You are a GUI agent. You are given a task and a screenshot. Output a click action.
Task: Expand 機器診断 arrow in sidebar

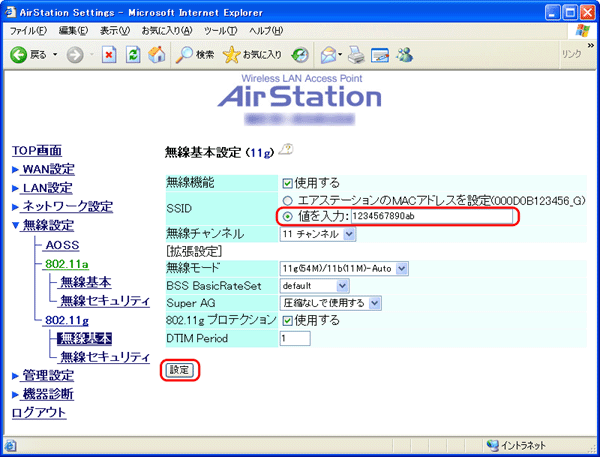[15, 395]
